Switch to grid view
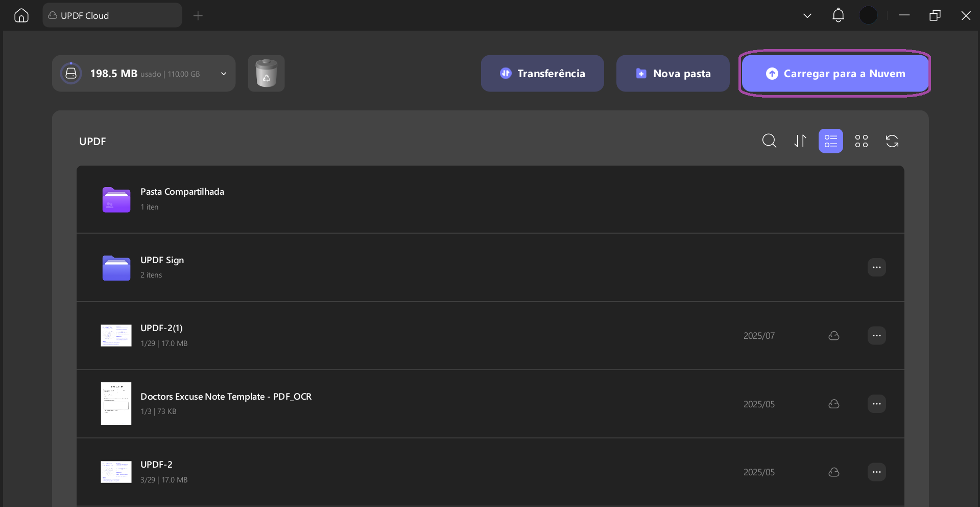Image resolution: width=980 pixels, height=507 pixels. coord(862,141)
